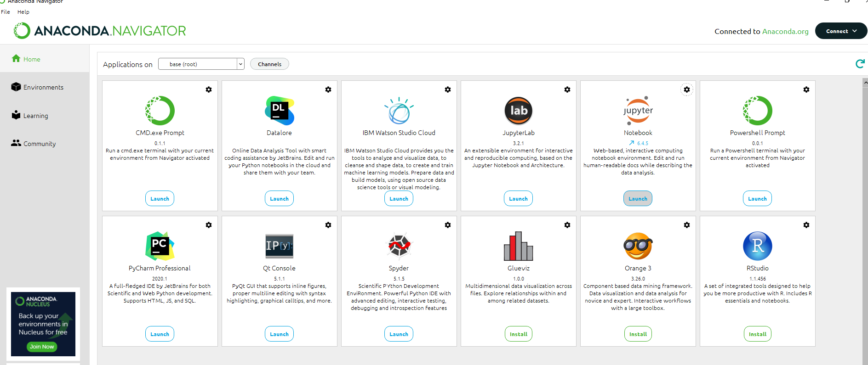Install Glueviz
The height and width of the screenshot is (365, 868).
tap(519, 334)
